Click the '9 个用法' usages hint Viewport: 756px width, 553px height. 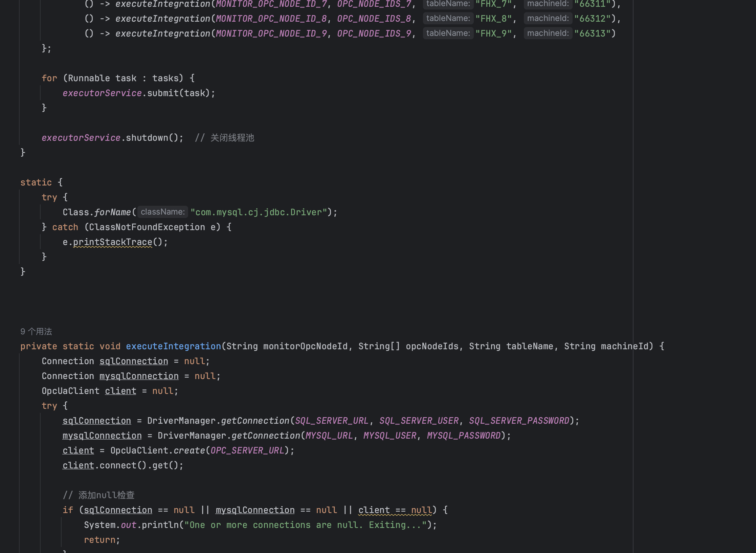coord(36,331)
